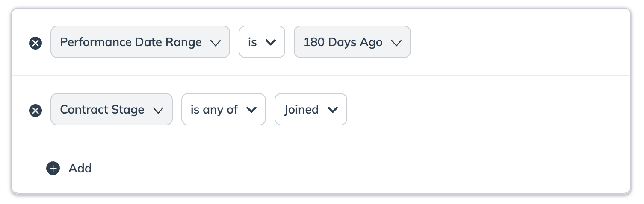Click the 'Performance Date Range' label text
The width and height of the screenshot is (644, 204).
tap(130, 42)
